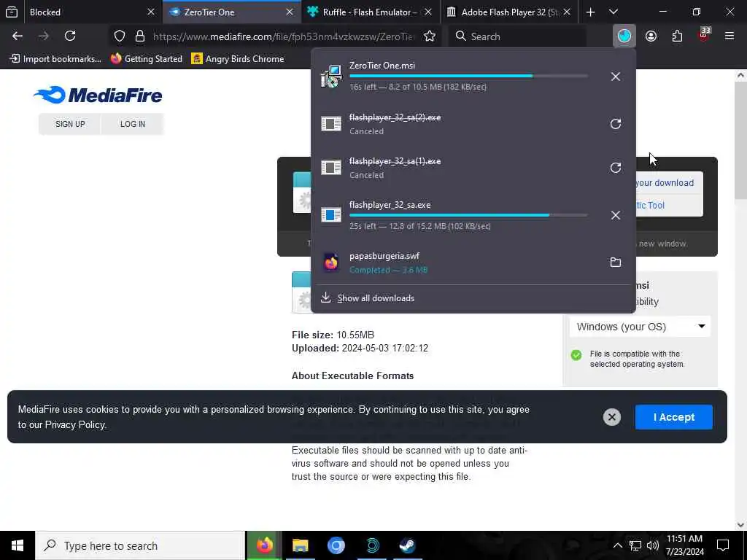Open the Windows (your OS) dropdown
The width and height of the screenshot is (747, 560).
pos(640,327)
